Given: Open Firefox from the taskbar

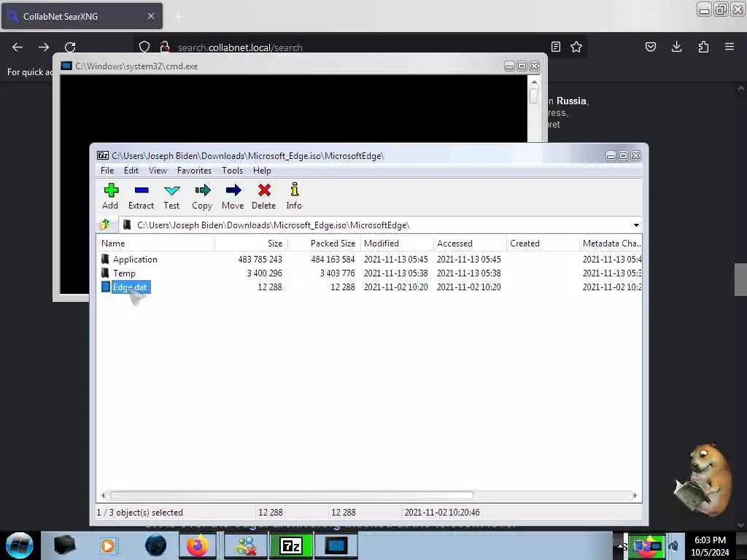Looking at the screenshot, I should tap(197, 545).
